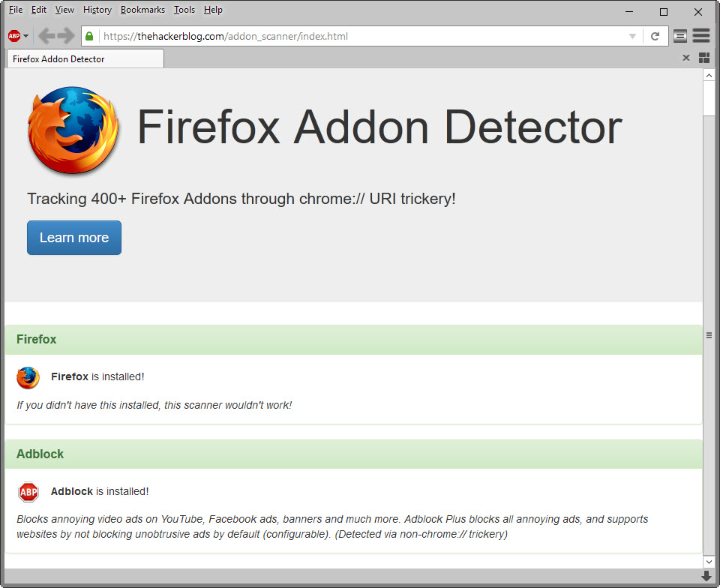Close the browser window

[x=698, y=11]
